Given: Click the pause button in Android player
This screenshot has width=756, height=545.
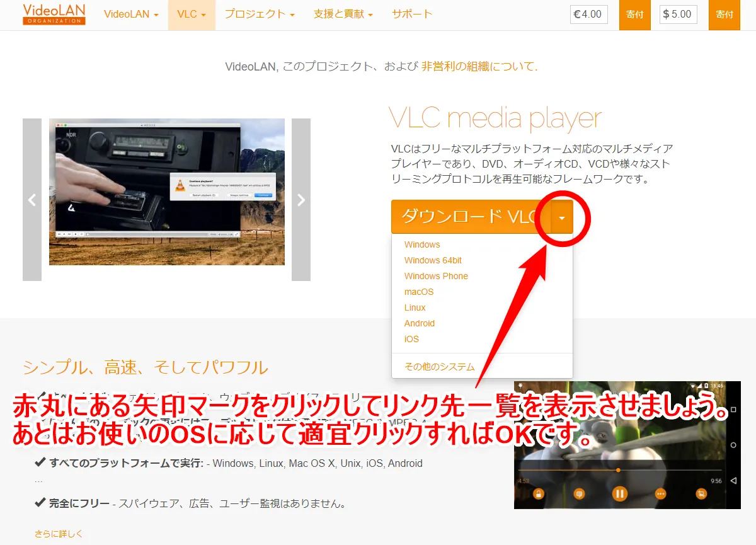Looking at the screenshot, I should click(x=619, y=494).
